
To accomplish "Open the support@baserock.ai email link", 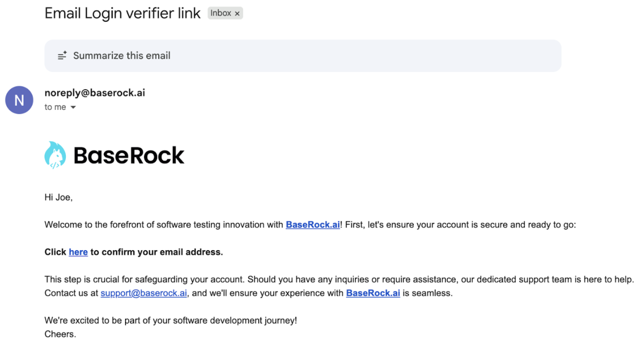I will 143,293.
